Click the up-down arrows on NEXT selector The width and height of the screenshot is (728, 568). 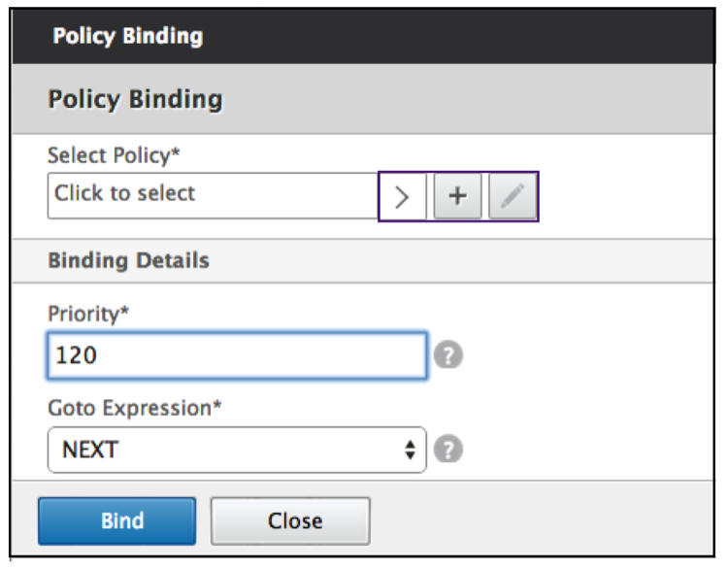click(411, 451)
